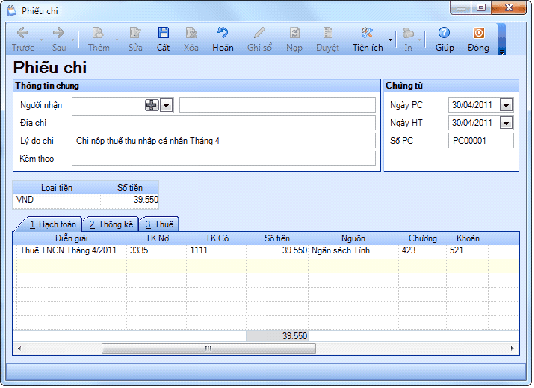
Task: Open help with Giúp
Action: [444, 39]
